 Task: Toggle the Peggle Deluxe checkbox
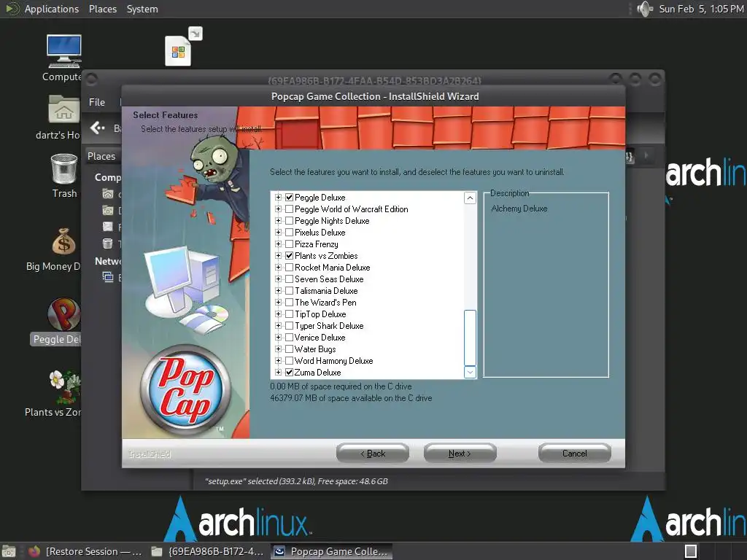(x=289, y=197)
